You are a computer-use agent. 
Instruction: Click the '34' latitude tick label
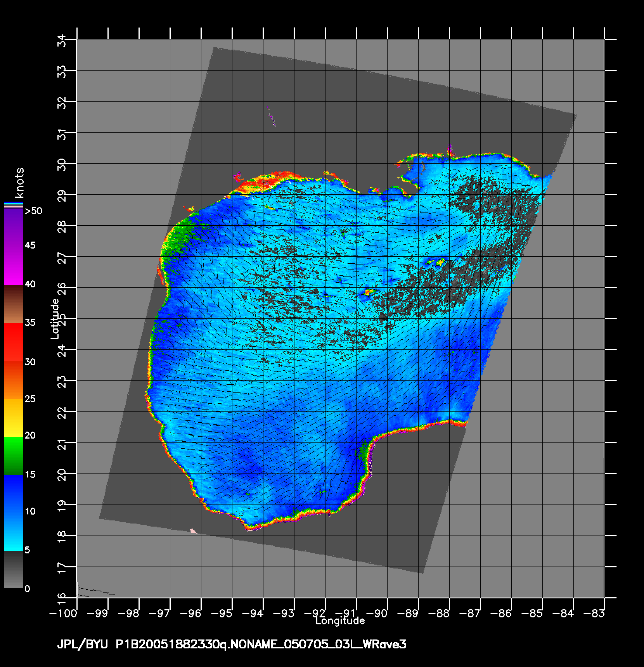[62, 40]
